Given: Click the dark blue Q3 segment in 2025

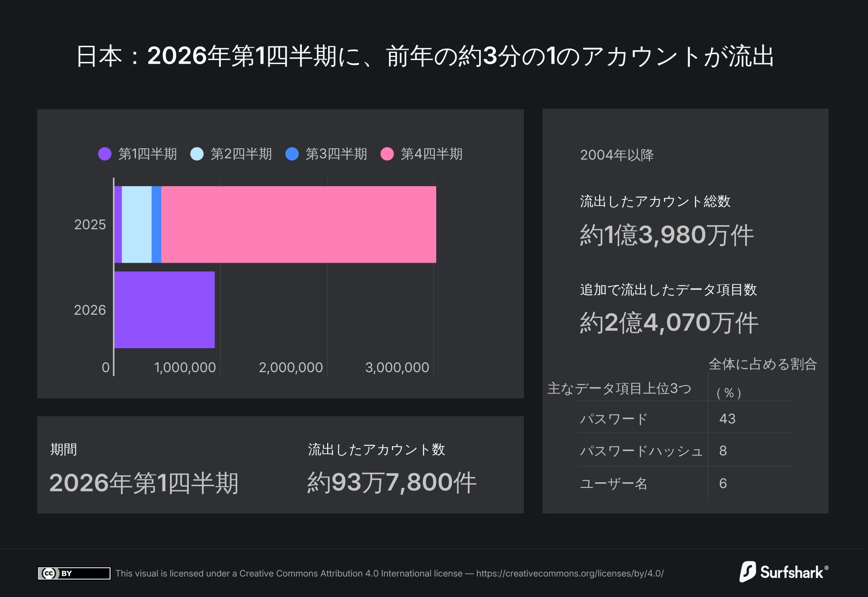Looking at the screenshot, I should [x=156, y=224].
